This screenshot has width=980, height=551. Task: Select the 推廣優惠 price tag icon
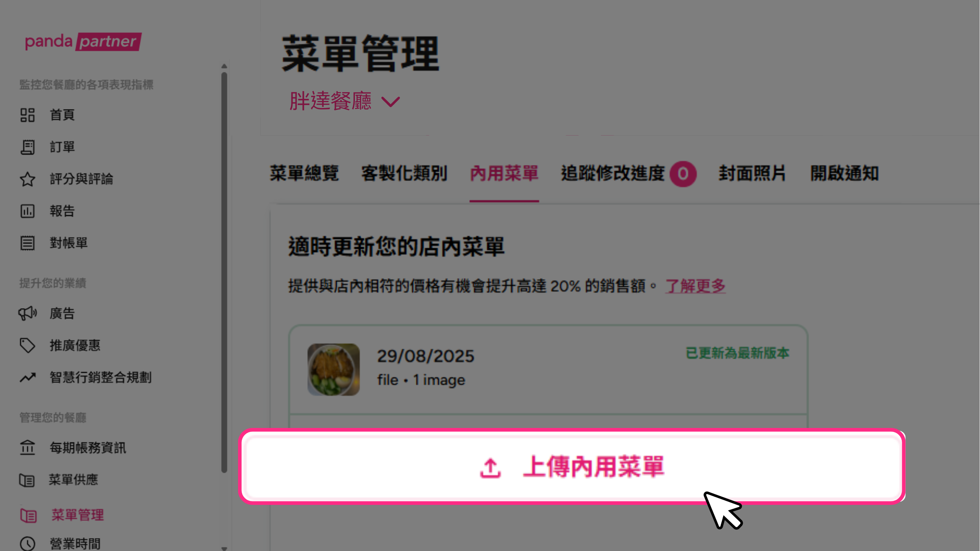click(x=28, y=345)
